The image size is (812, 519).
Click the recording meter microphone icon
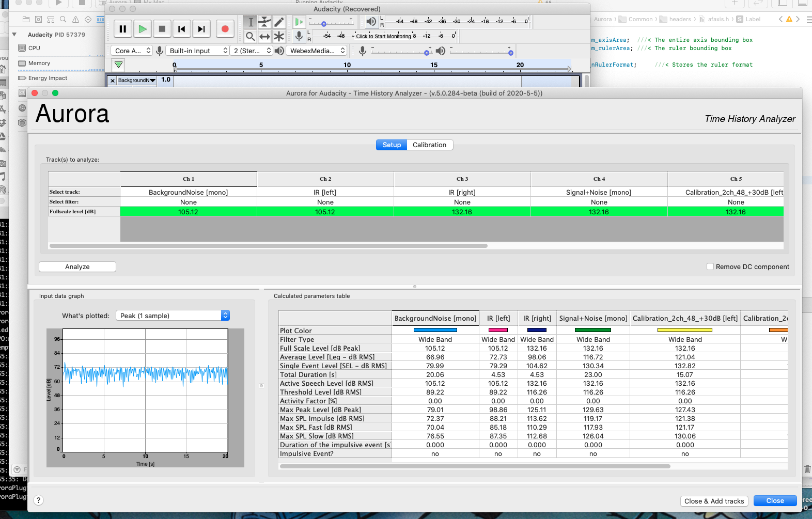pos(299,36)
